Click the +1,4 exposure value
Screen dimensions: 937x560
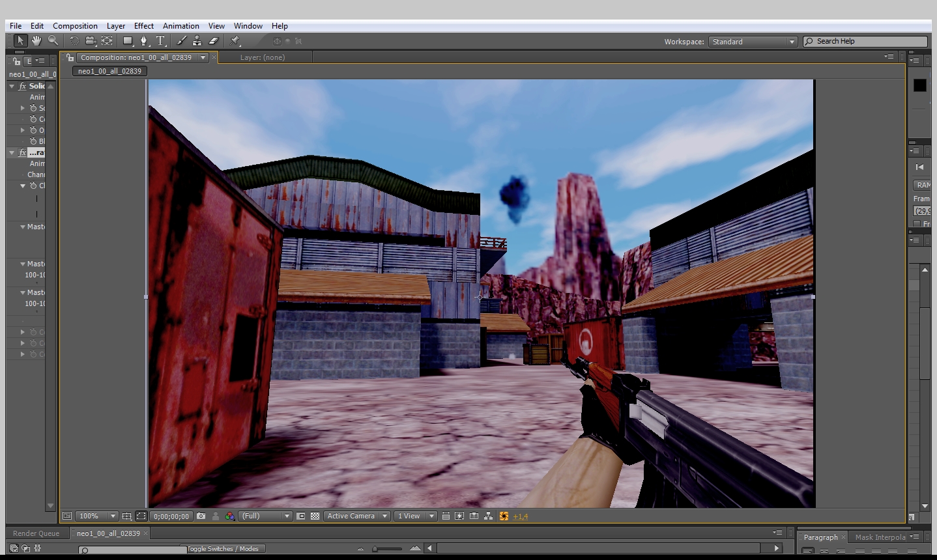tap(521, 516)
